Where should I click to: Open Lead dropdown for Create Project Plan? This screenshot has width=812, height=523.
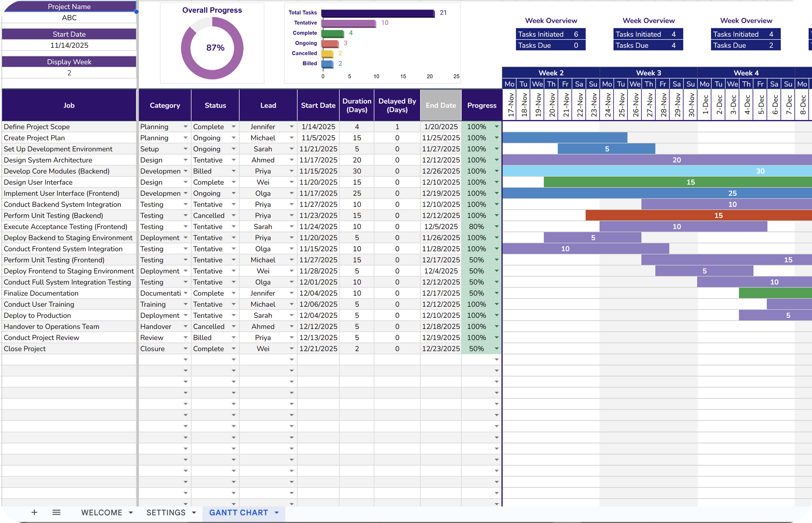click(x=292, y=137)
